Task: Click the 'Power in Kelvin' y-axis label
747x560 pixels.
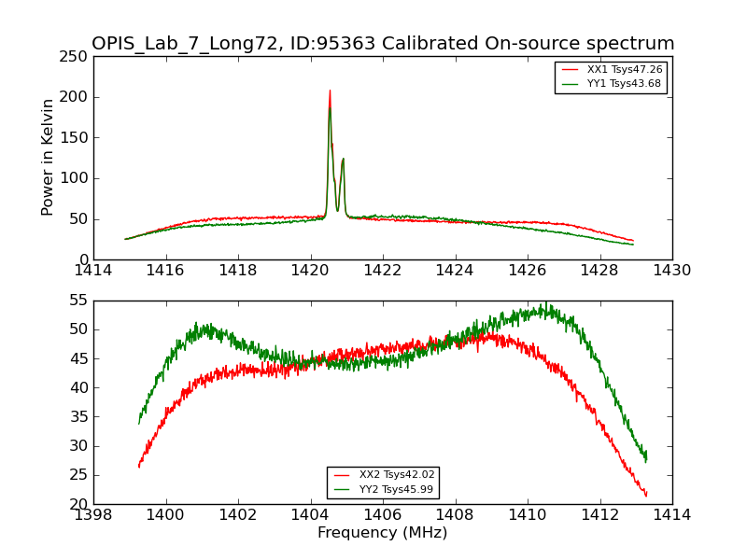Action: point(48,158)
